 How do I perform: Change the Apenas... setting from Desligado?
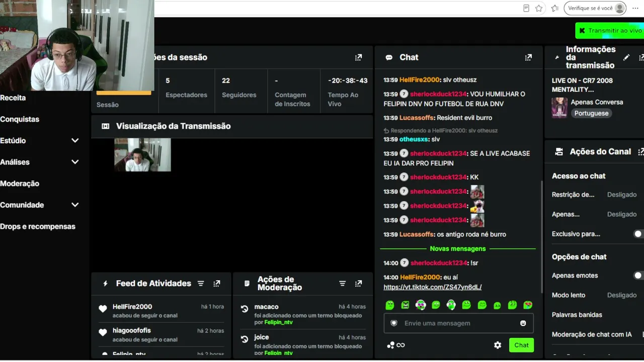[622, 214]
